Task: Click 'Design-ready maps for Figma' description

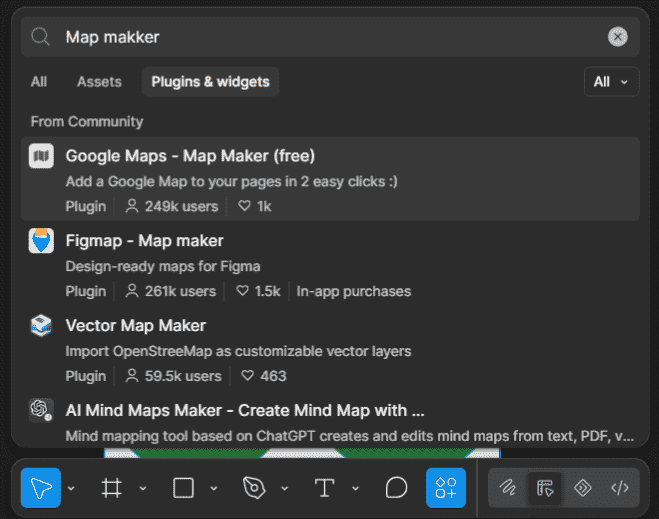Action: (163, 266)
